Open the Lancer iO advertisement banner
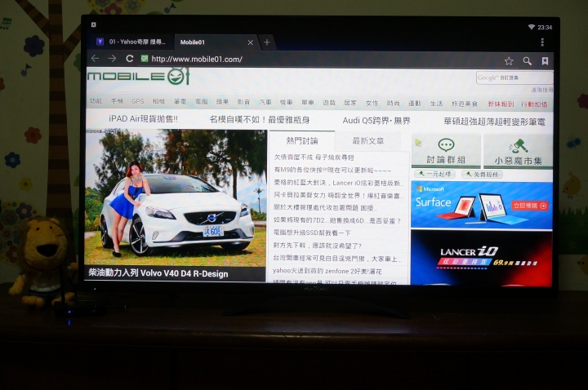The width and height of the screenshot is (588, 390). click(482, 257)
